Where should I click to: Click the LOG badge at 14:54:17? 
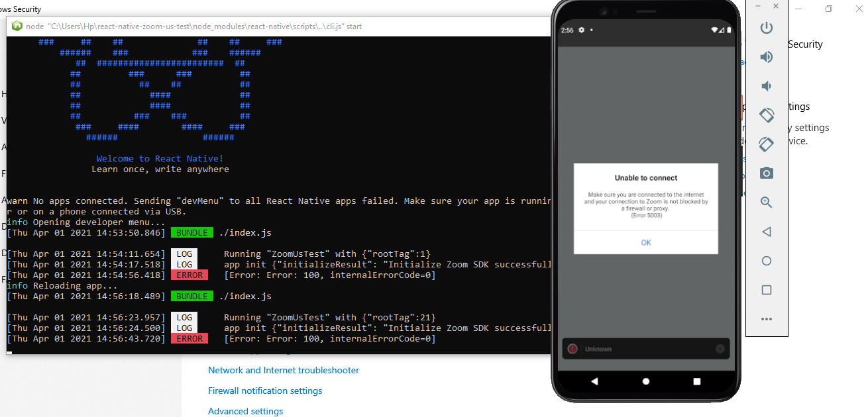tap(184, 265)
